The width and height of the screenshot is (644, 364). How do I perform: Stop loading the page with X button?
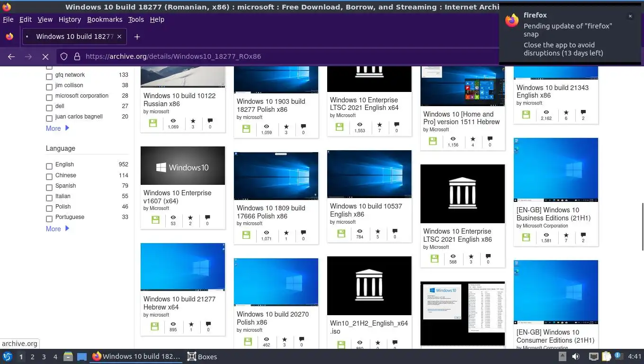[45, 56]
